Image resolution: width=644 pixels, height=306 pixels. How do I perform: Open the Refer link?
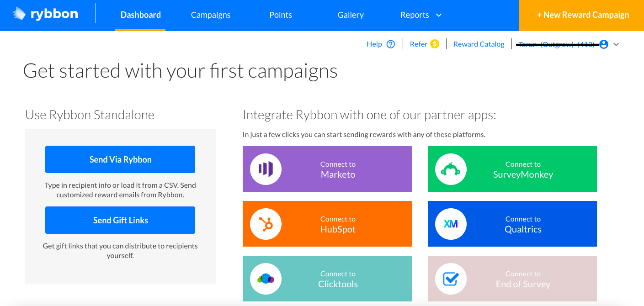419,44
